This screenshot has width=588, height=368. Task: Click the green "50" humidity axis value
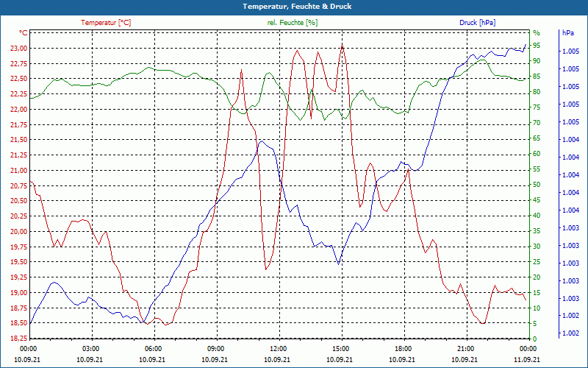coord(537,185)
